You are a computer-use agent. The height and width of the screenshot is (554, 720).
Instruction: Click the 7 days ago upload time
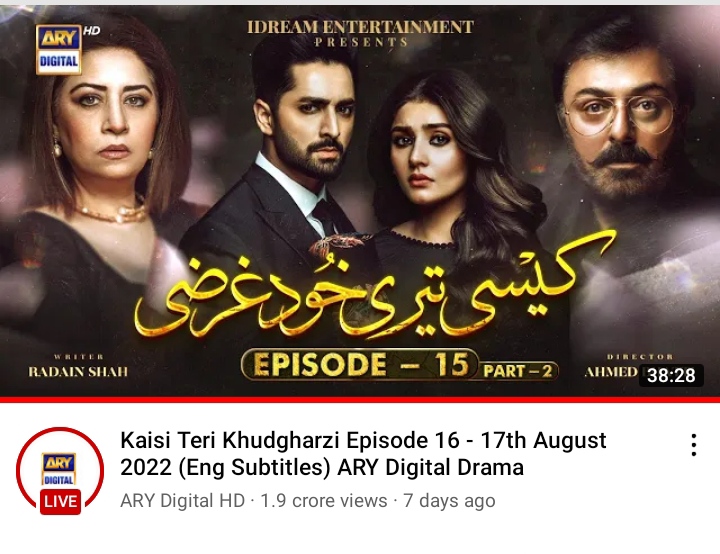(x=449, y=501)
